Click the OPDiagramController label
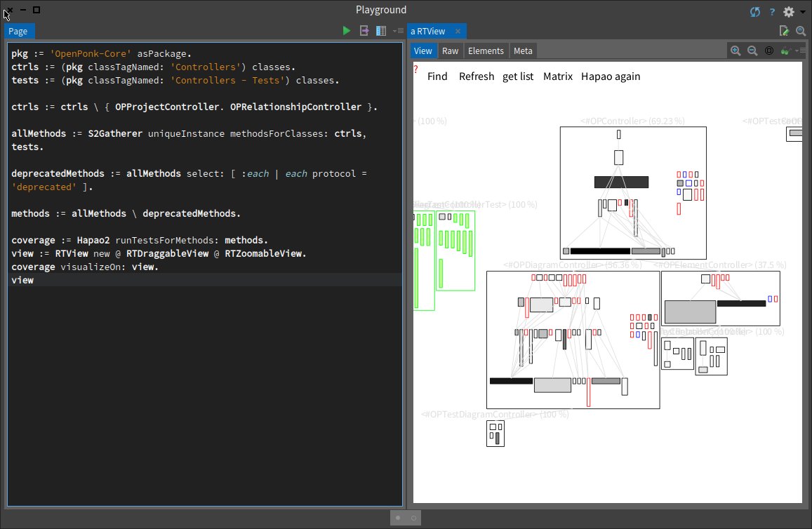This screenshot has height=529, width=812. [x=572, y=265]
